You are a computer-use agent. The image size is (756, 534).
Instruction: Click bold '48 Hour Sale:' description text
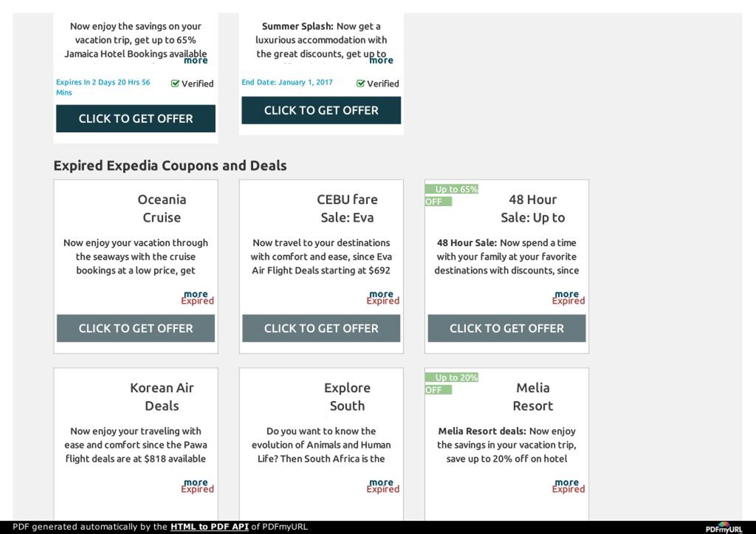[x=467, y=243]
